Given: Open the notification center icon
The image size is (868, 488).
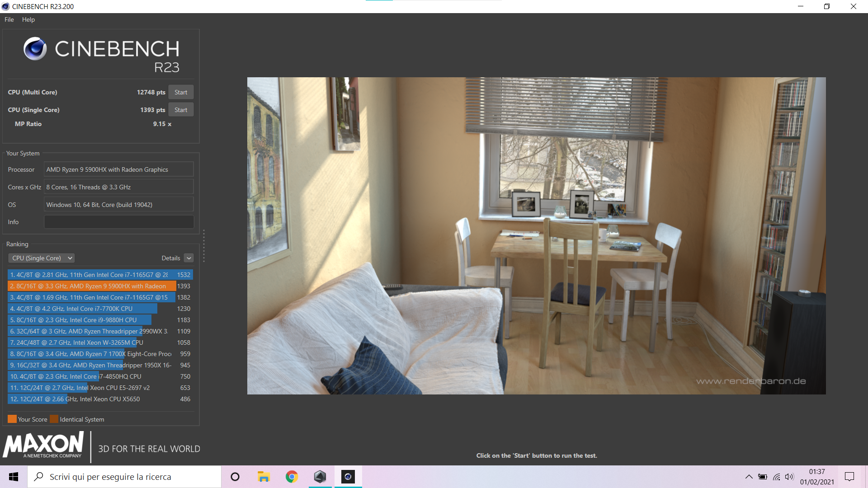Looking at the screenshot, I should coord(849,477).
